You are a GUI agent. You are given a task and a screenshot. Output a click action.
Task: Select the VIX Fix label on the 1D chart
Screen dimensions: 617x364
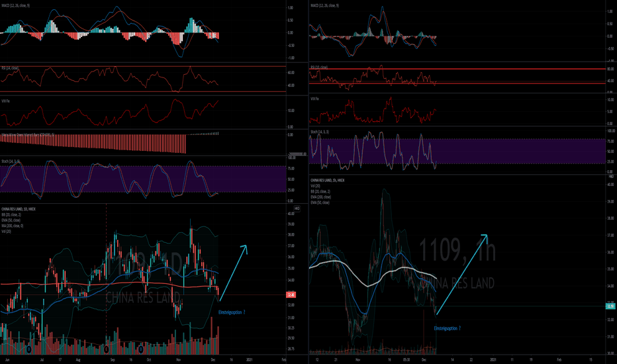click(x=5, y=101)
